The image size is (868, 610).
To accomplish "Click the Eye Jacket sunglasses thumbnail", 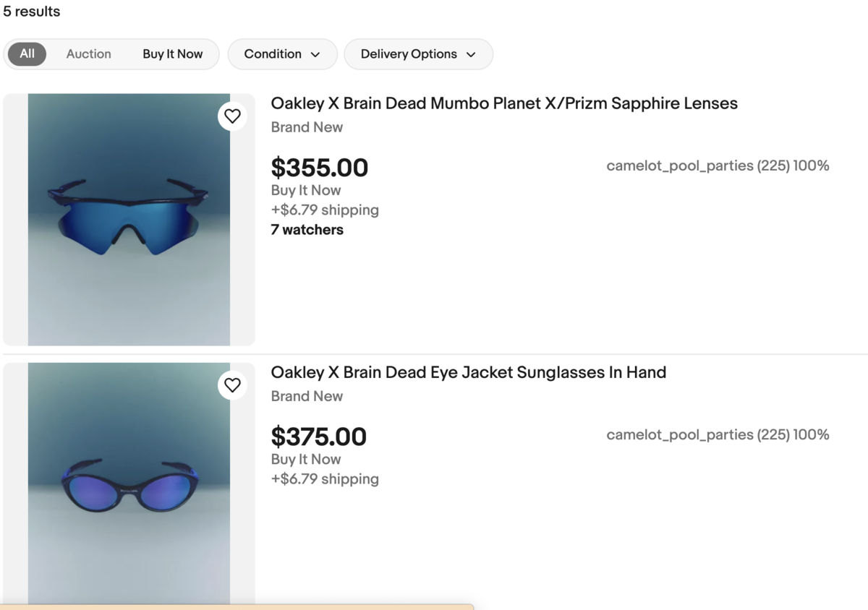I will pos(129,484).
